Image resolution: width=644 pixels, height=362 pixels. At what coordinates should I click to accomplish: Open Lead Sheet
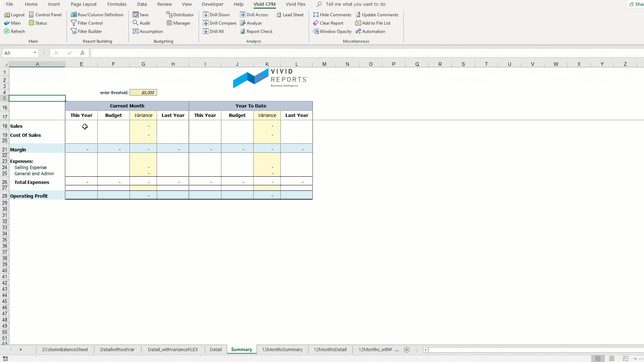click(290, 15)
